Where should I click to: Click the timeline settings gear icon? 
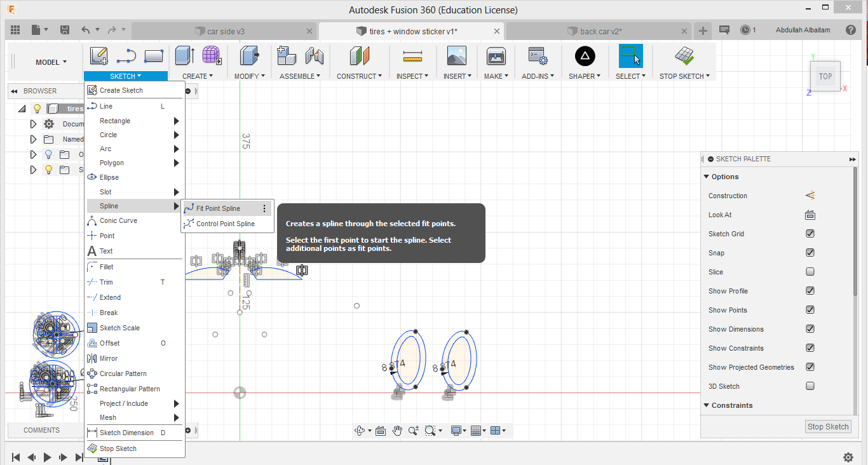848,457
